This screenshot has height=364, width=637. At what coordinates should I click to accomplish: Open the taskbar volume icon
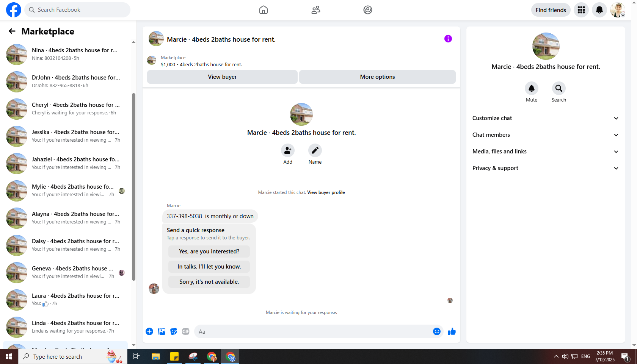[565, 356]
